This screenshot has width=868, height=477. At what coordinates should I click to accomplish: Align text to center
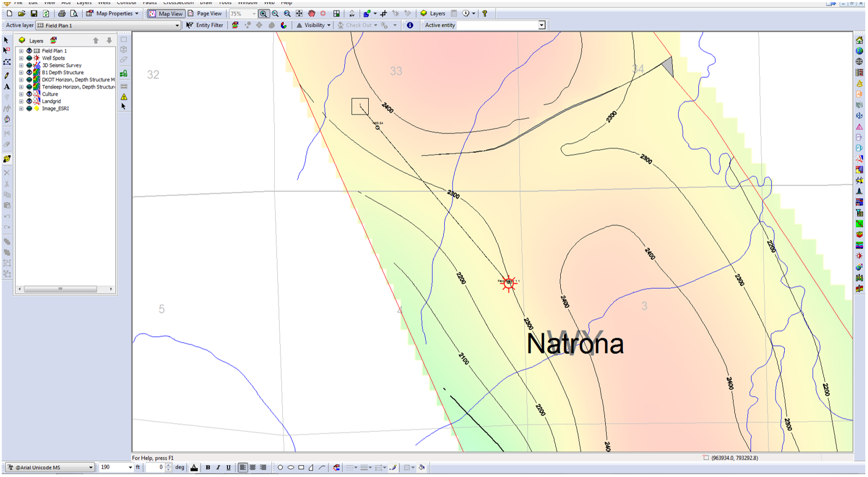point(253,467)
